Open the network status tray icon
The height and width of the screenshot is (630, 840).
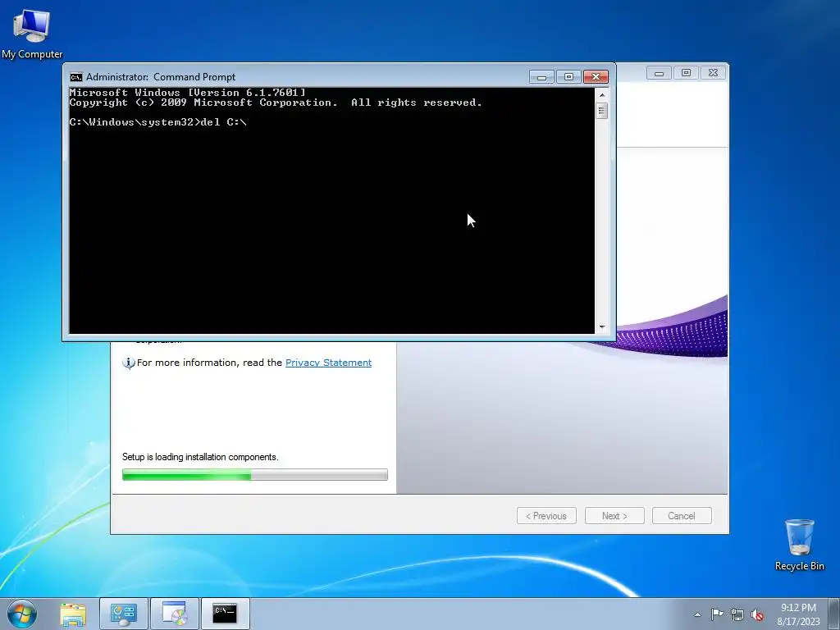click(x=737, y=614)
